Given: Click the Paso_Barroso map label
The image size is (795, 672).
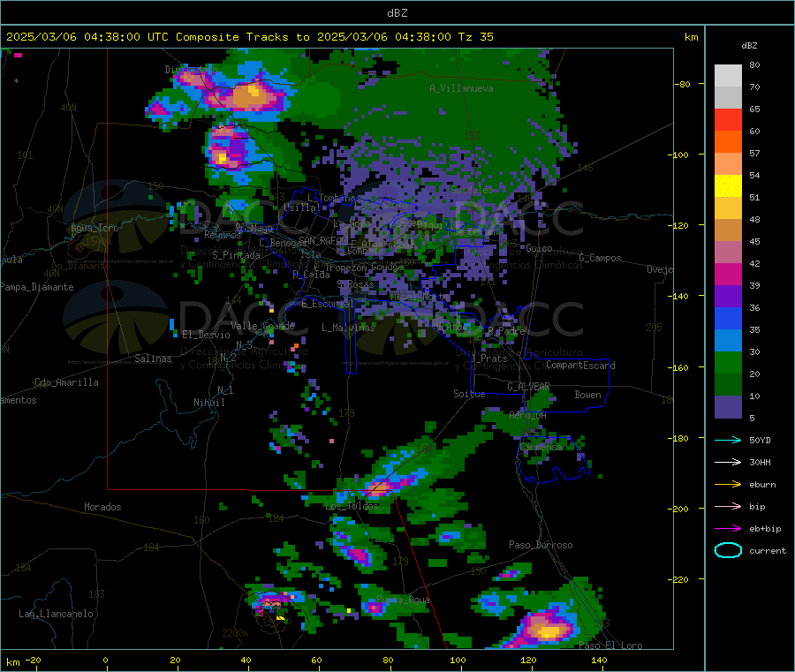Looking at the screenshot, I should (541, 545).
